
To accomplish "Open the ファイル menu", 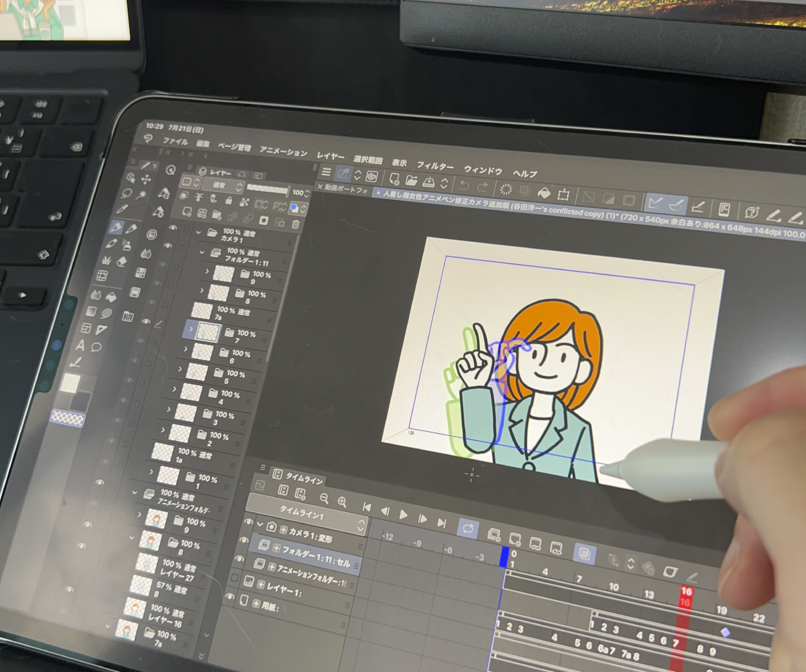I will 176,142.
